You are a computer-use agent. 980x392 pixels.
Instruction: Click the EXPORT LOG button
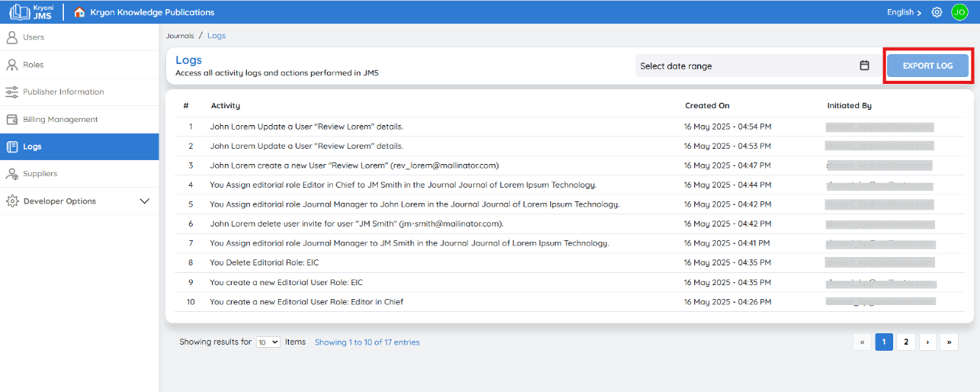coord(927,66)
